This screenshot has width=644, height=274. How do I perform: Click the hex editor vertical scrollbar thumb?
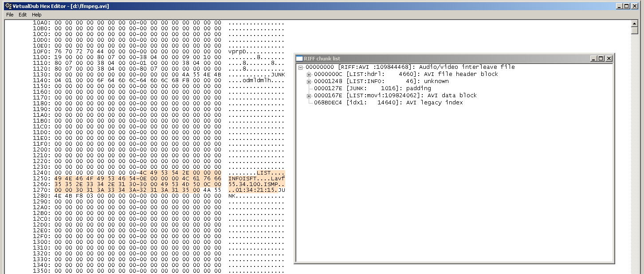(x=635, y=31)
